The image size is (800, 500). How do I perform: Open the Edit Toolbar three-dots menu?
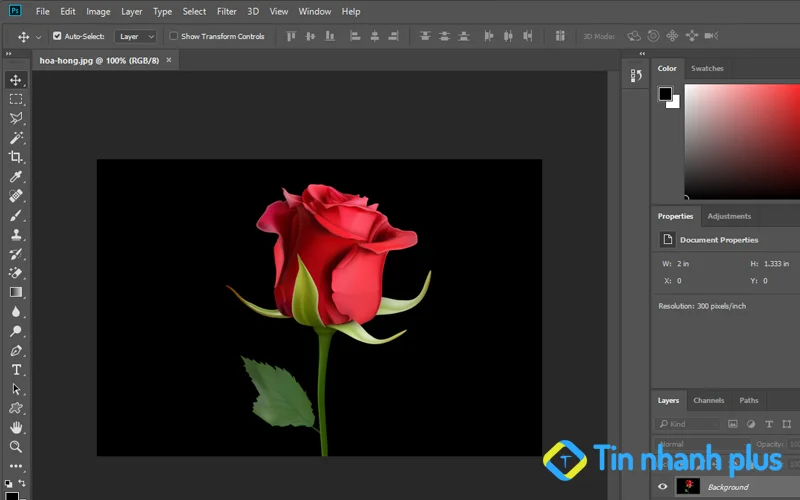click(16, 466)
